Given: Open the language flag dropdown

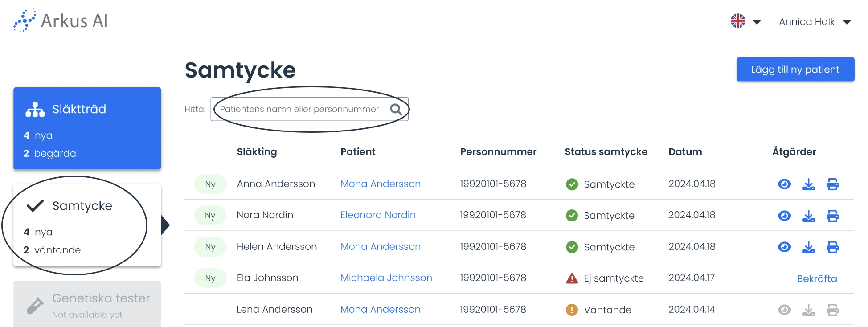Looking at the screenshot, I should (745, 21).
